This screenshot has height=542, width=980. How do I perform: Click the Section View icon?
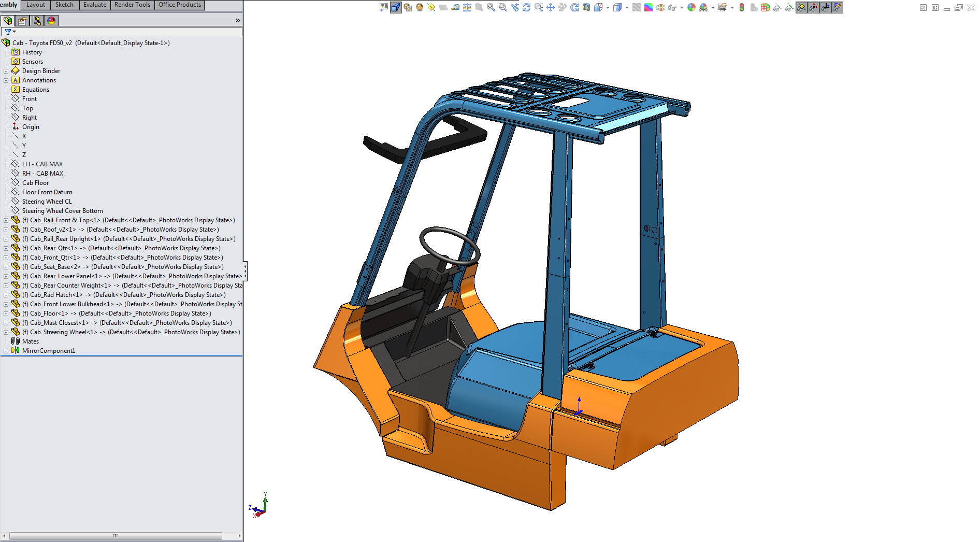pyautogui.click(x=586, y=7)
